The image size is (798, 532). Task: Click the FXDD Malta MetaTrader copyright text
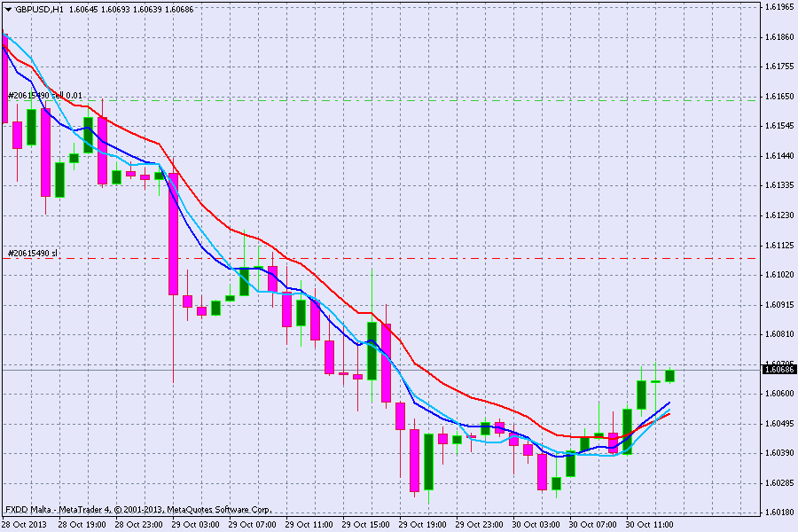(x=137, y=510)
